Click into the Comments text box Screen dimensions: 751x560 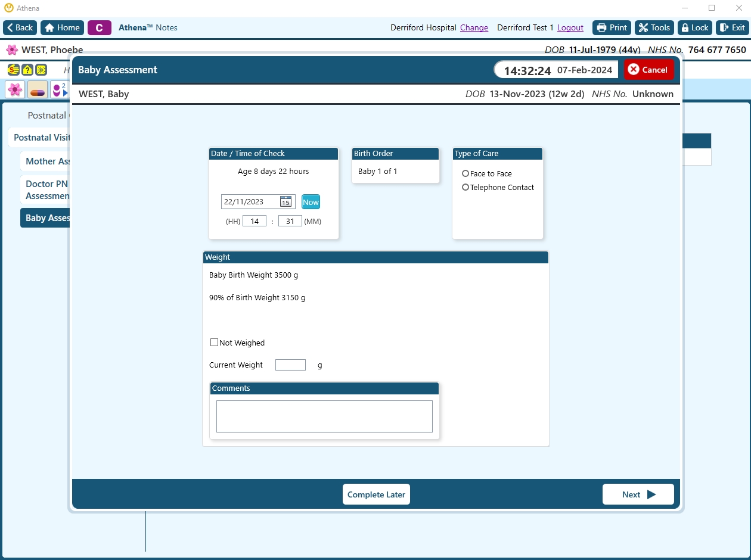point(324,416)
